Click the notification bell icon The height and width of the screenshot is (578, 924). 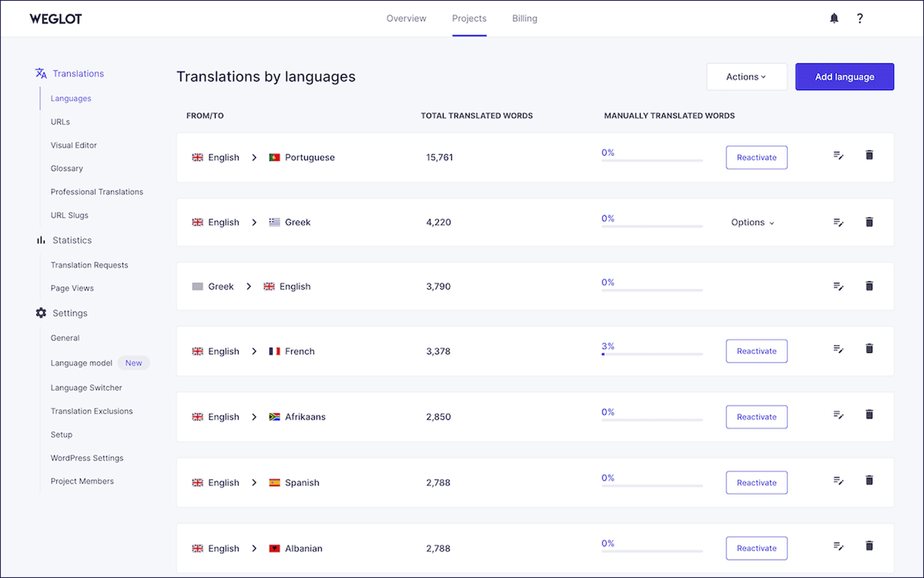click(834, 18)
